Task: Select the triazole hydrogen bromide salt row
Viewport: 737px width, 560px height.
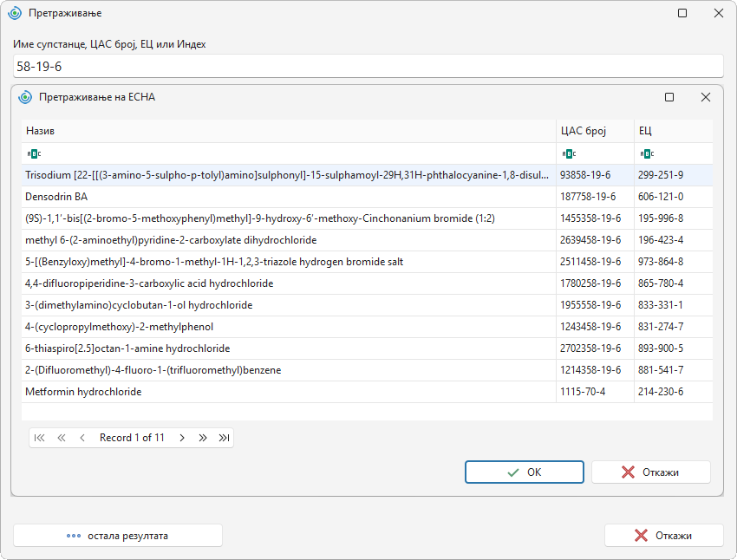Action: (367, 262)
